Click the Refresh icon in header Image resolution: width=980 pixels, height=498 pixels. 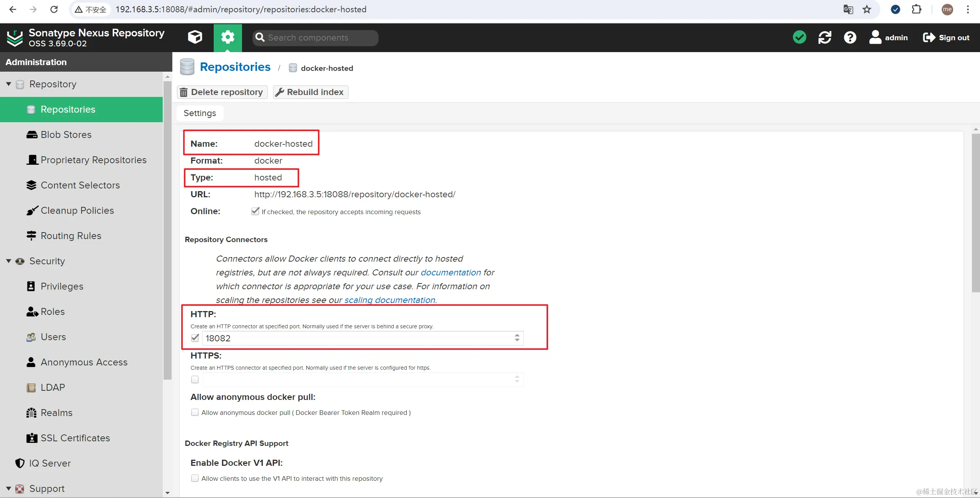(x=825, y=37)
